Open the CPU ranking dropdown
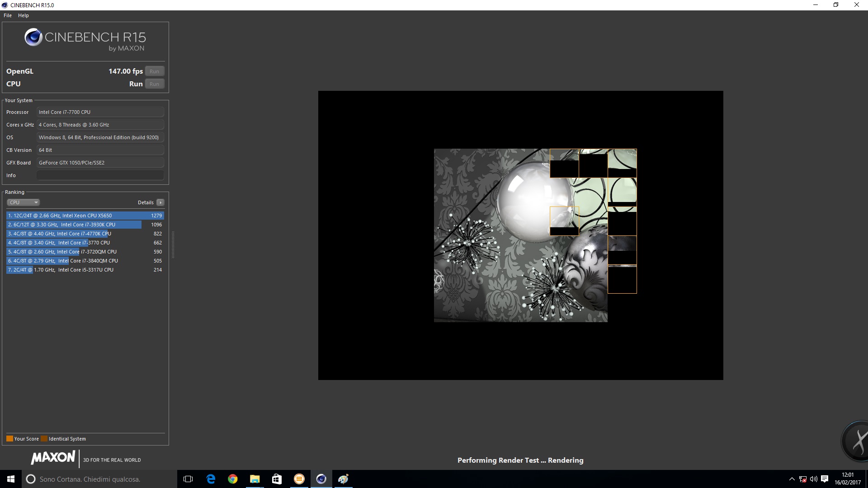 pos(24,202)
